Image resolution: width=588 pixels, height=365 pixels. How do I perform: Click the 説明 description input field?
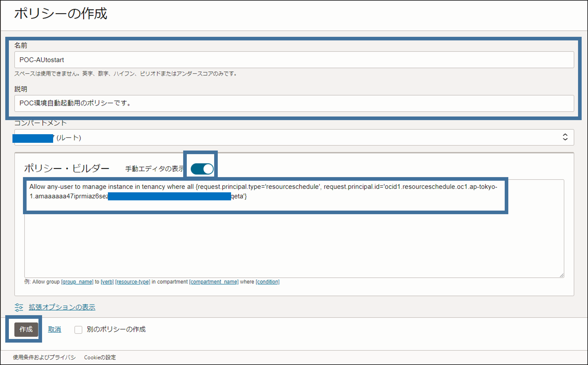[x=294, y=103]
